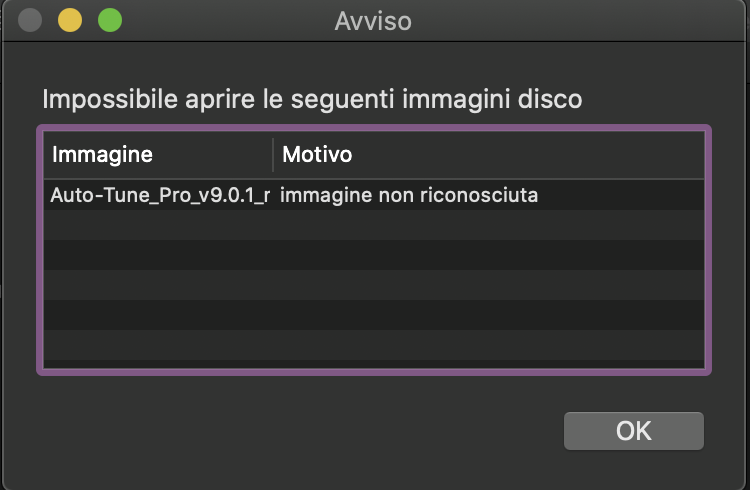Image resolution: width=750 pixels, height=490 pixels.
Task: Minimize the window using the yellow button
Action: pos(70,20)
